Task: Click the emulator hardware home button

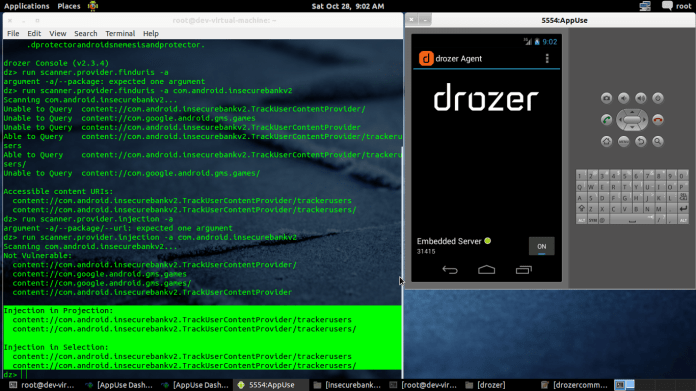Action: pyautogui.click(x=606, y=142)
